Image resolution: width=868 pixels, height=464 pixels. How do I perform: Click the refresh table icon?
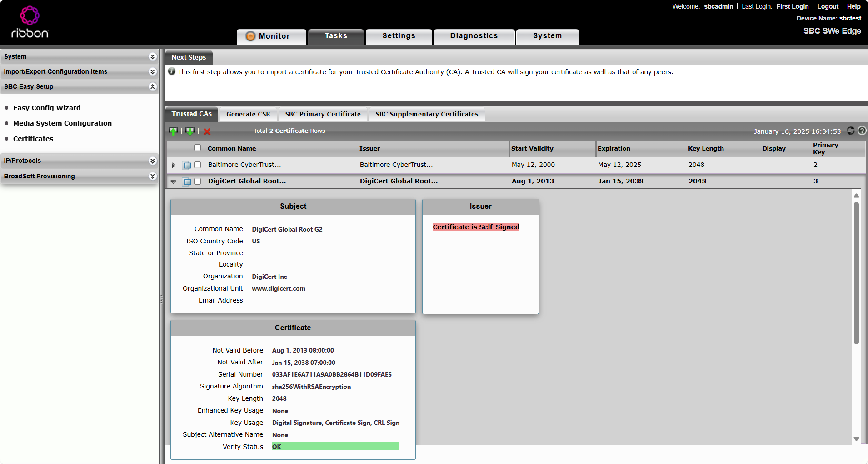[x=851, y=131]
